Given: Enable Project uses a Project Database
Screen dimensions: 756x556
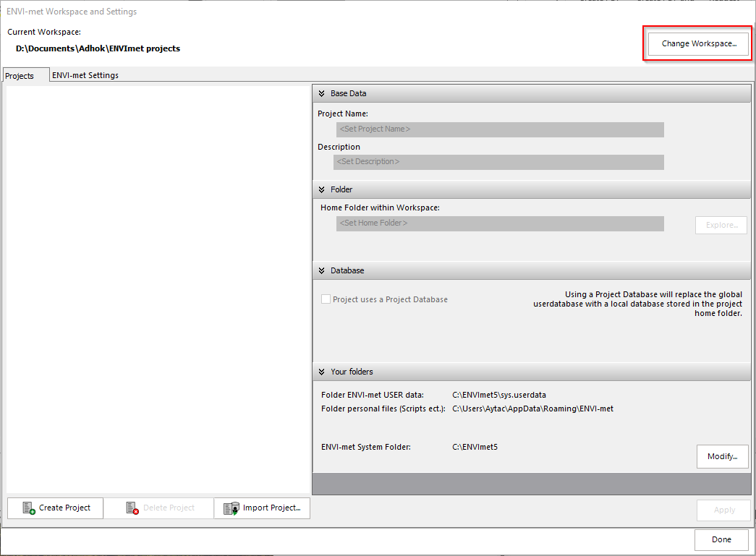Looking at the screenshot, I should coord(326,299).
